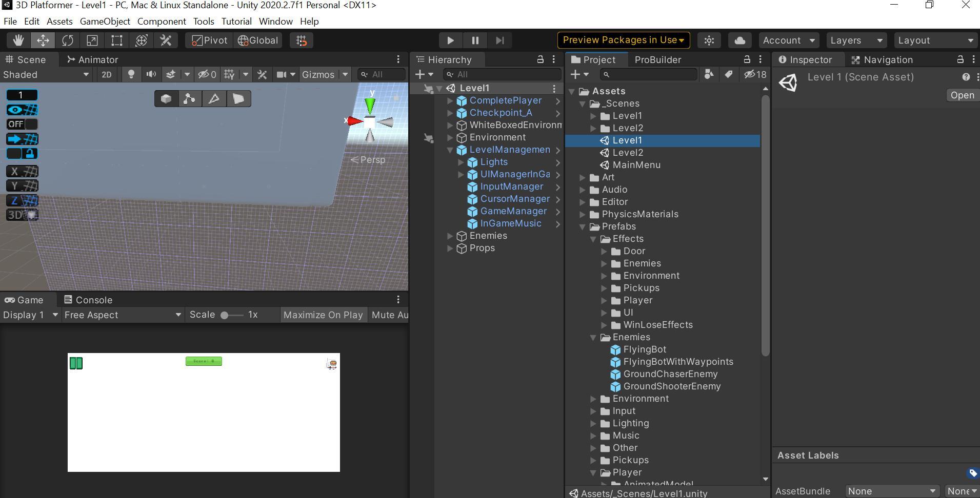Click the Play button
This screenshot has width=980, height=498.
450,40
